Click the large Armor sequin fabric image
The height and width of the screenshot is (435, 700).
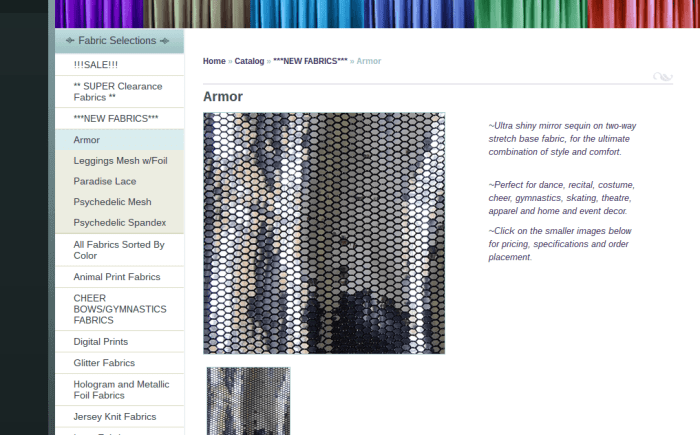(324, 233)
